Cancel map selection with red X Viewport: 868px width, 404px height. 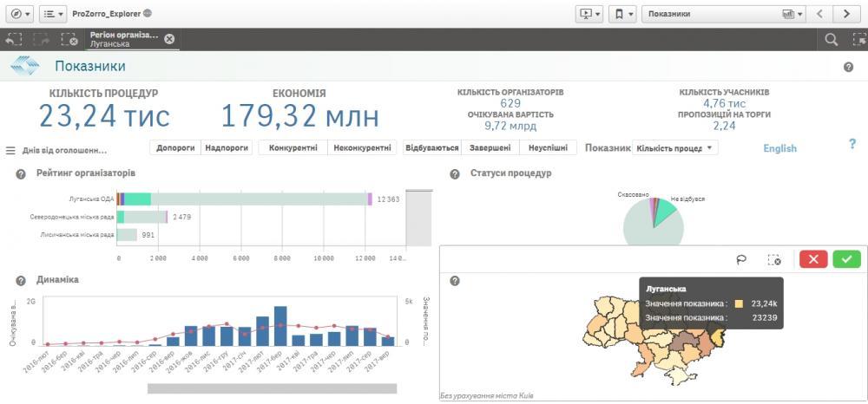tap(813, 259)
